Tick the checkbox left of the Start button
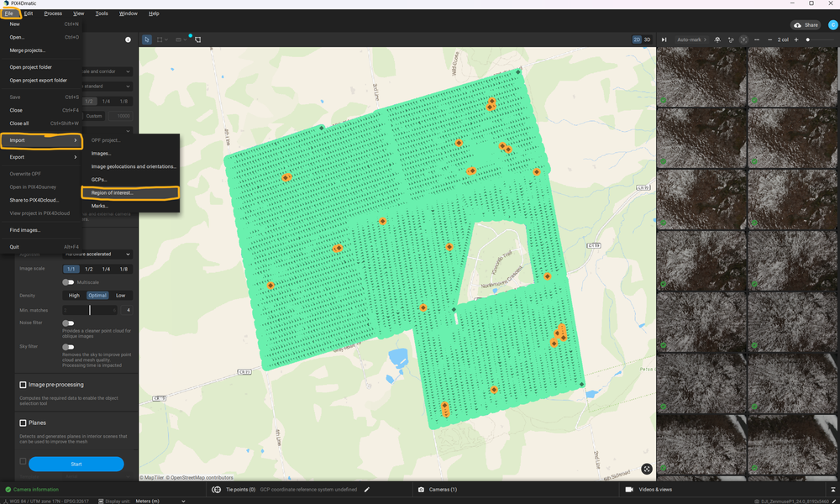This screenshot has height=504, width=840. pyautogui.click(x=23, y=461)
